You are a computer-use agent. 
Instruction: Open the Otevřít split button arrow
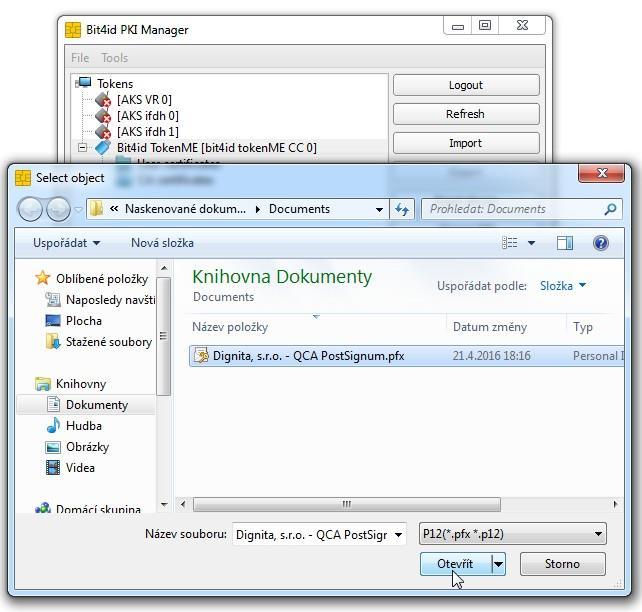point(498,564)
